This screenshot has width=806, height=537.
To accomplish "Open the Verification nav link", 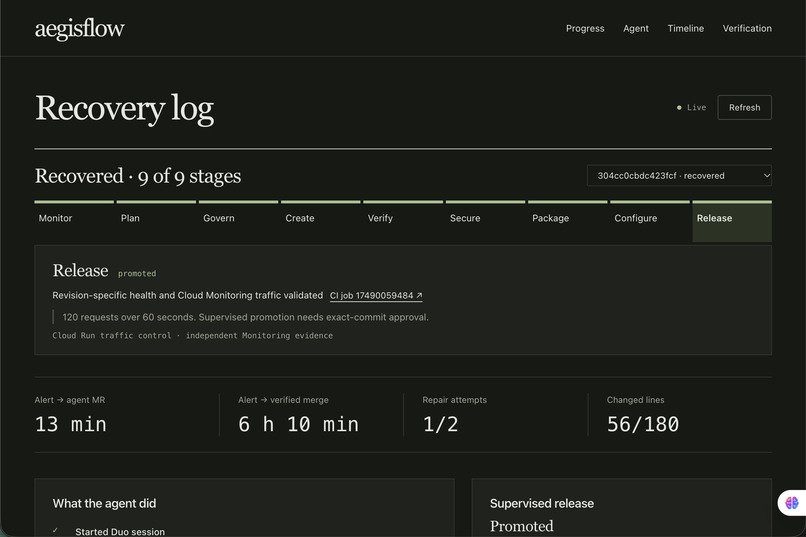I will (747, 29).
